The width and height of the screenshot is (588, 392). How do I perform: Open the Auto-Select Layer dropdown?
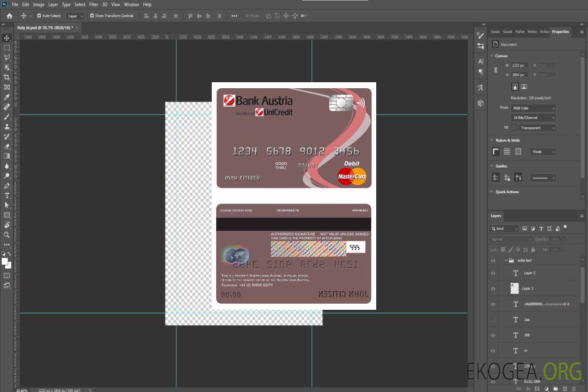[x=75, y=16]
